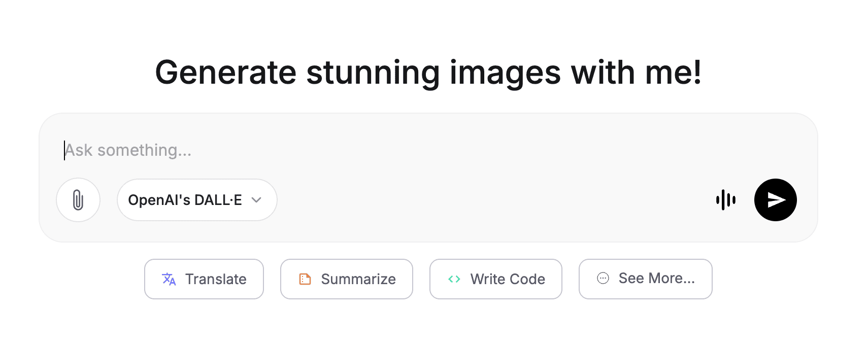
Task: Click the ellipsis circle icon in See More
Action: tap(603, 278)
